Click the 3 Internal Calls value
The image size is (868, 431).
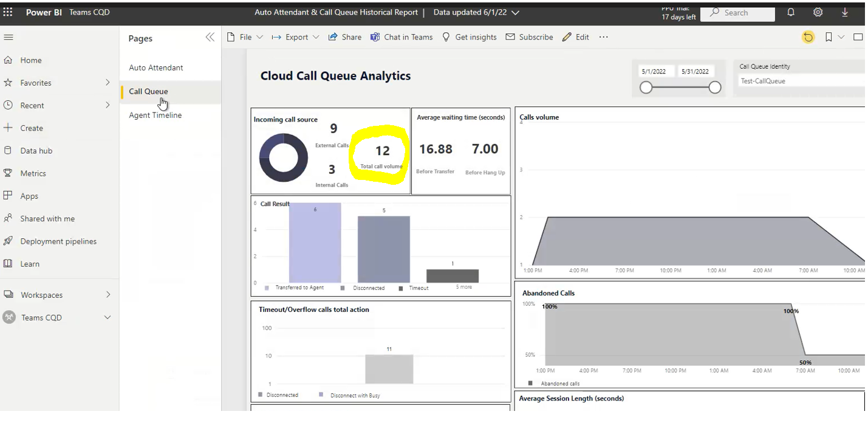(332, 170)
